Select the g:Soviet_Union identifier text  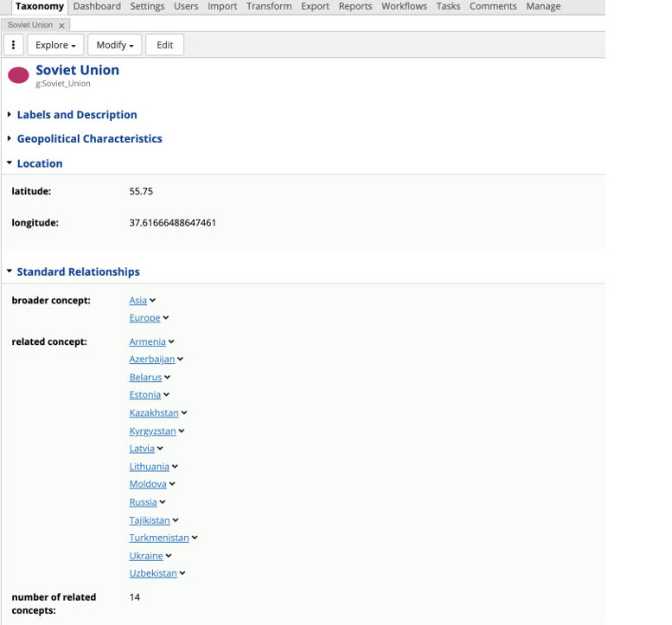click(63, 84)
